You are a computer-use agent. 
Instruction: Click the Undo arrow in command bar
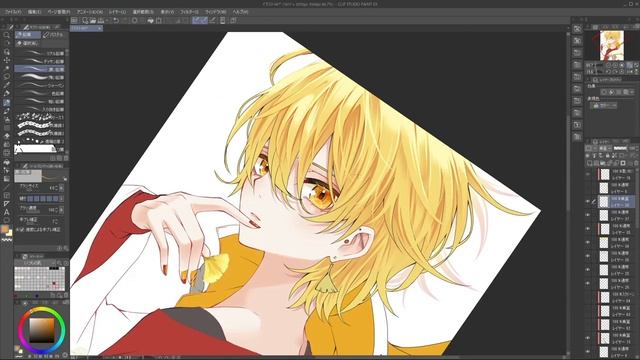pyautogui.click(x=116, y=20)
